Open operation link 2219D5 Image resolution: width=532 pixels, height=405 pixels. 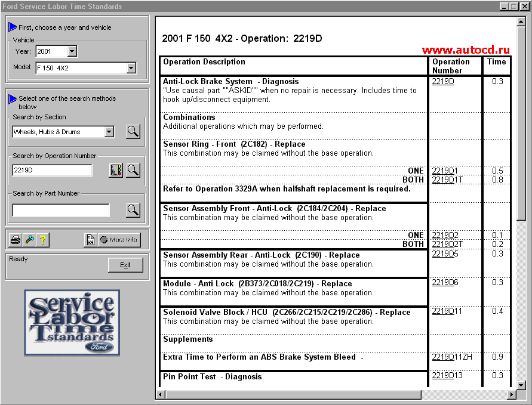(x=445, y=253)
